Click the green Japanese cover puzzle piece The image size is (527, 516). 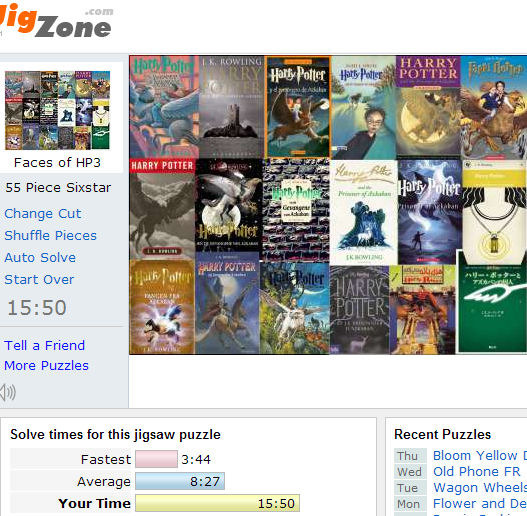tap(492, 301)
